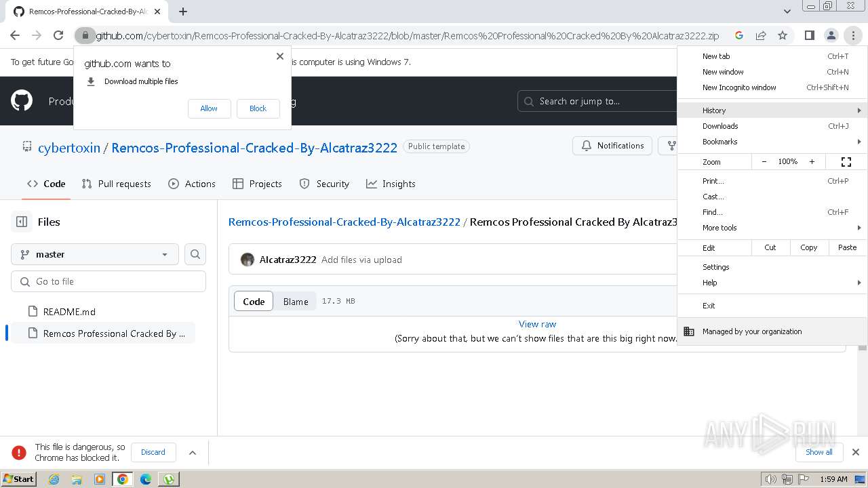
Task: Open Downloads from Chrome menu
Action: [772, 126]
